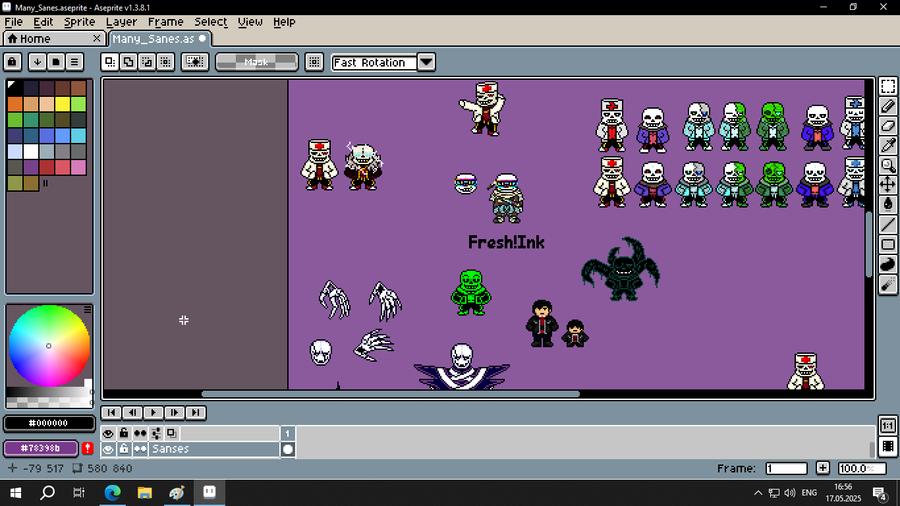
Task: Toggle the Mask opaque/transparent color
Action: pyautogui.click(x=257, y=62)
